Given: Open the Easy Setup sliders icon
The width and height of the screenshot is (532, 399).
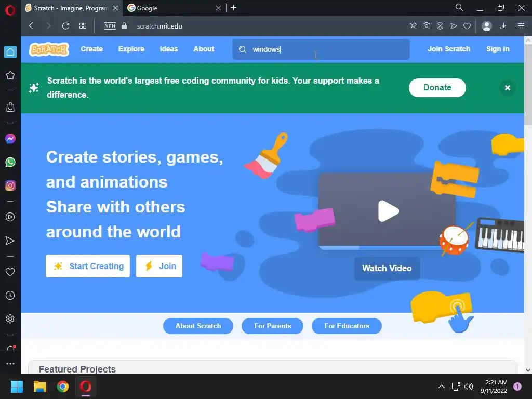Looking at the screenshot, I should pyautogui.click(x=521, y=26).
